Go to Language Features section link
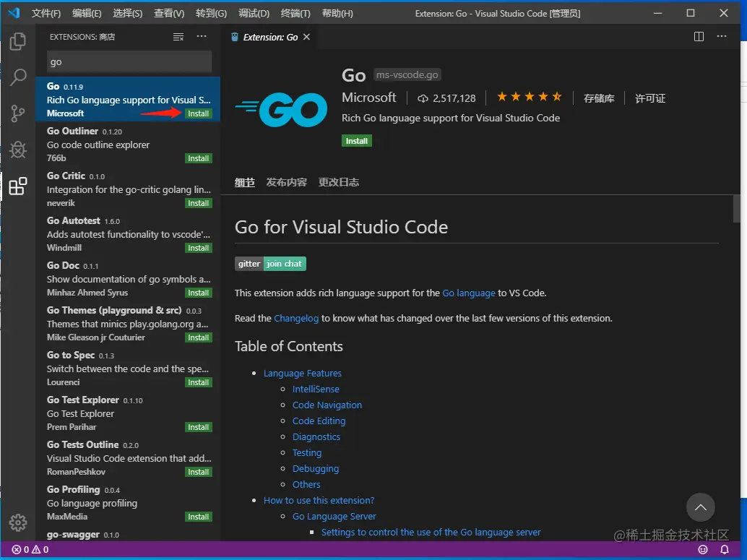 point(303,373)
